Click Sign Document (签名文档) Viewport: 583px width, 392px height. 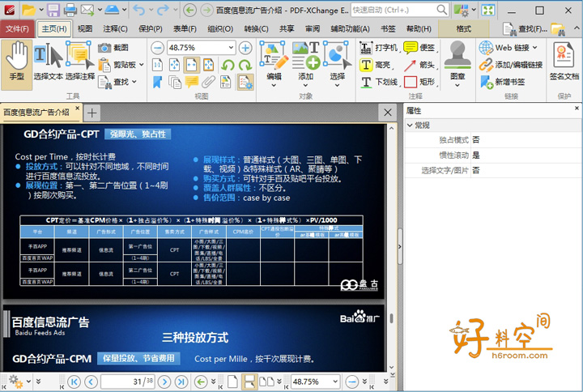coord(564,62)
